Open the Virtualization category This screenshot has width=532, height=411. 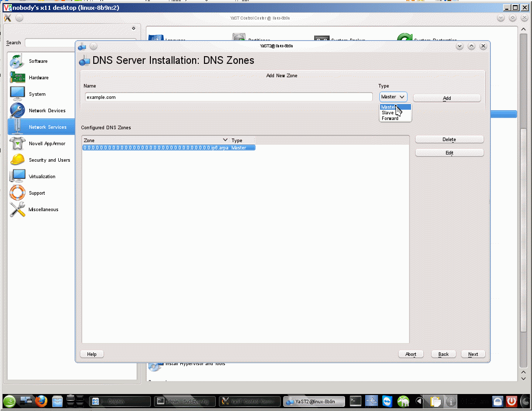point(42,177)
